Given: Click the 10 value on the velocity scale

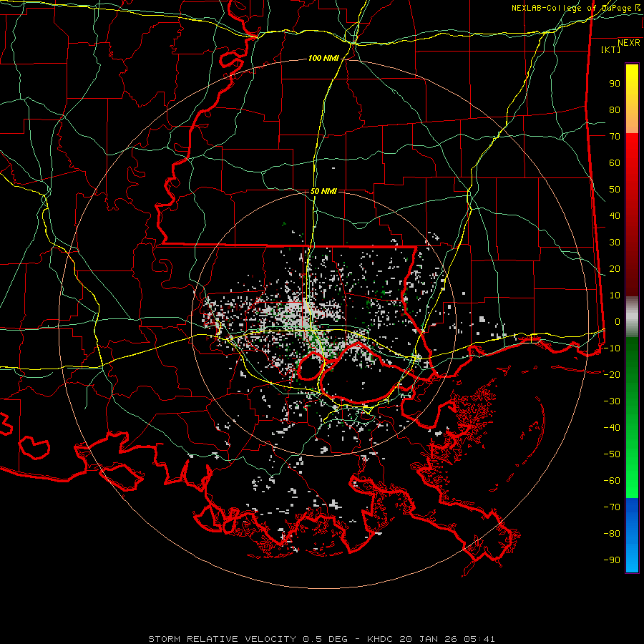Looking at the screenshot, I should 615,296.
